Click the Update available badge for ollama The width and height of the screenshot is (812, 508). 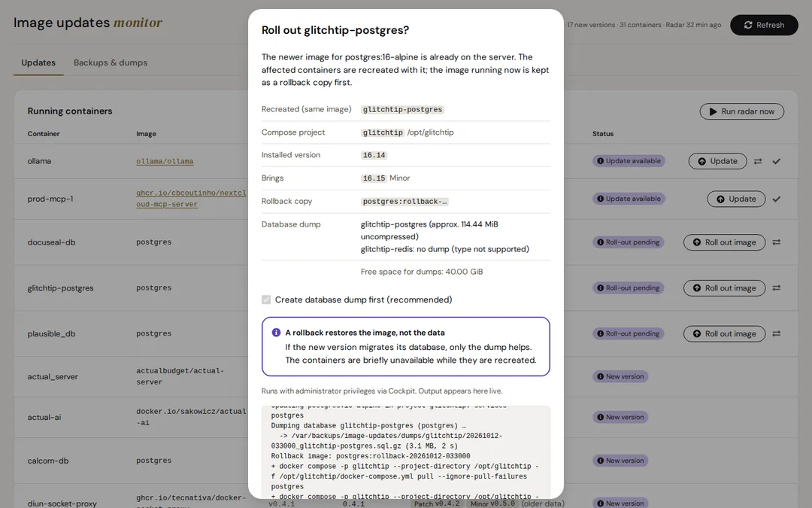pos(629,161)
